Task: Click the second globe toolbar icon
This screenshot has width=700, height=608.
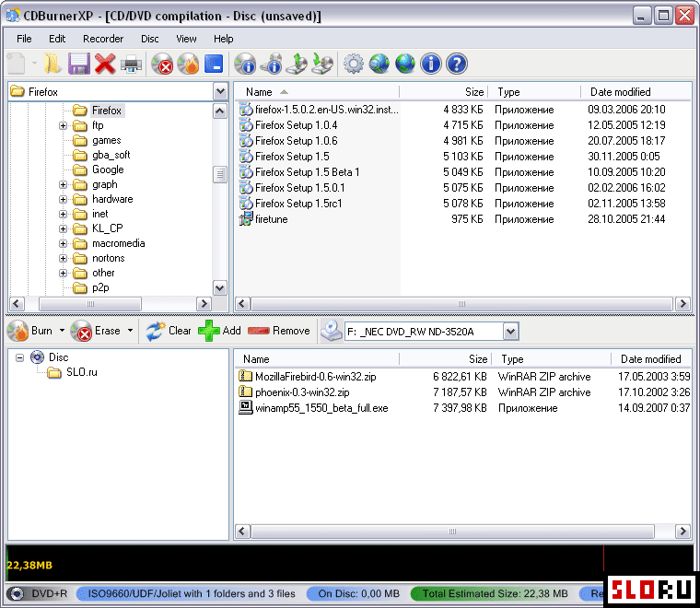Action: pyautogui.click(x=405, y=64)
